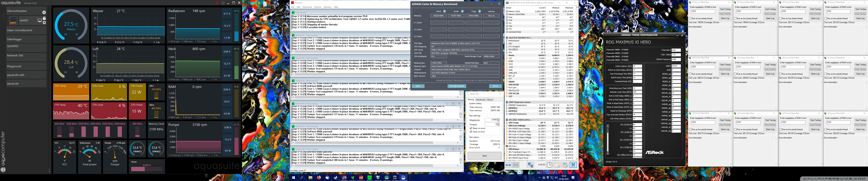The width and height of the screenshot is (868, 181).
Task: Open taskbar search icon
Action: (x=302, y=177)
